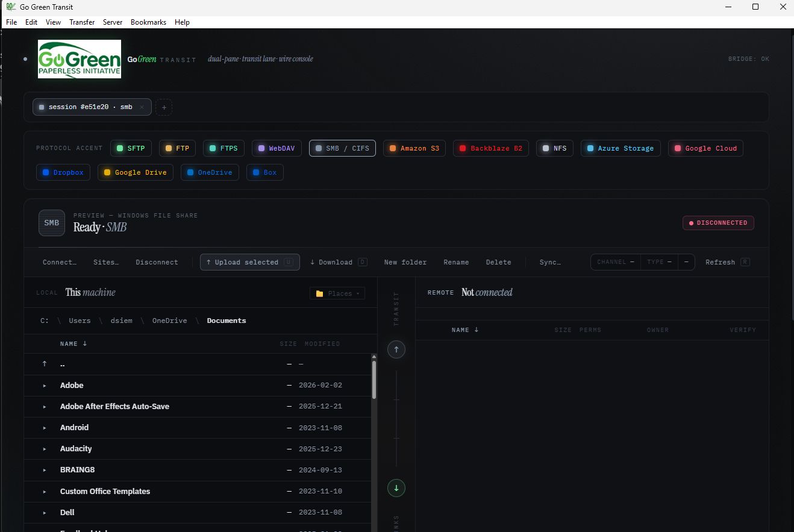The image size is (794, 532).
Task: Open the View menu
Action: coord(54,22)
